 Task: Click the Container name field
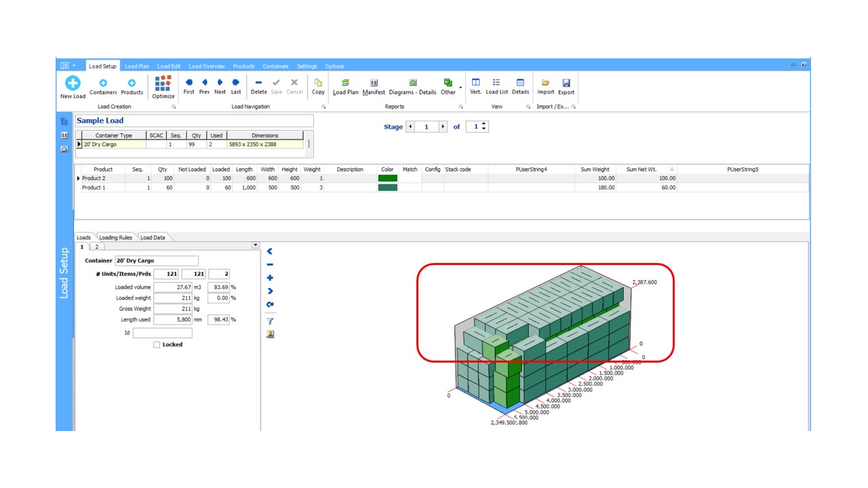[156, 260]
